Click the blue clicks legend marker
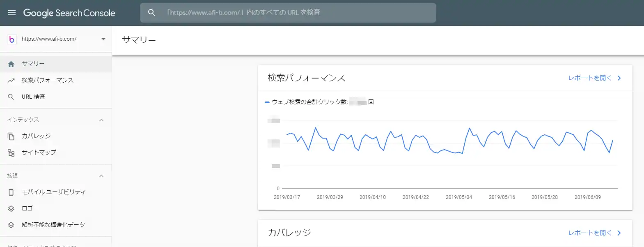Screen dimensions: 644x247 pyautogui.click(x=267, y=102)
